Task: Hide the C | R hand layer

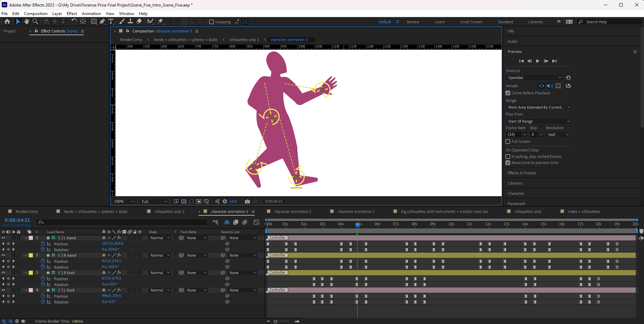Action: click(3, 255)
